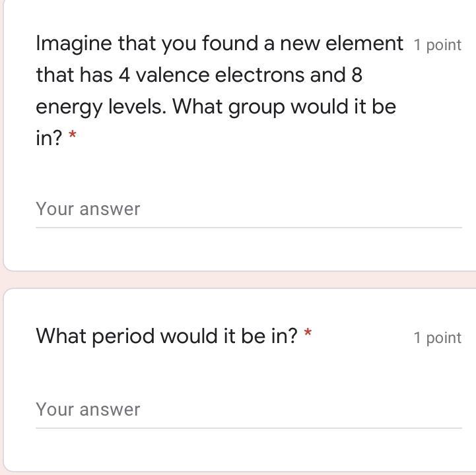Click the words "valence electrons" in the question
The image size is (476, 475).
click(221, 75)
